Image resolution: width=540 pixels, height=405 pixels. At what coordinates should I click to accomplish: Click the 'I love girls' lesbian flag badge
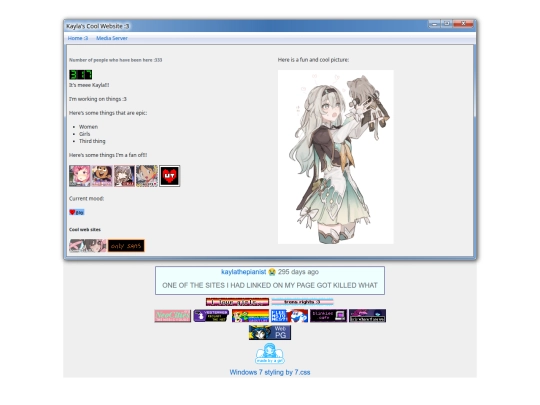[x=237, y=302]
